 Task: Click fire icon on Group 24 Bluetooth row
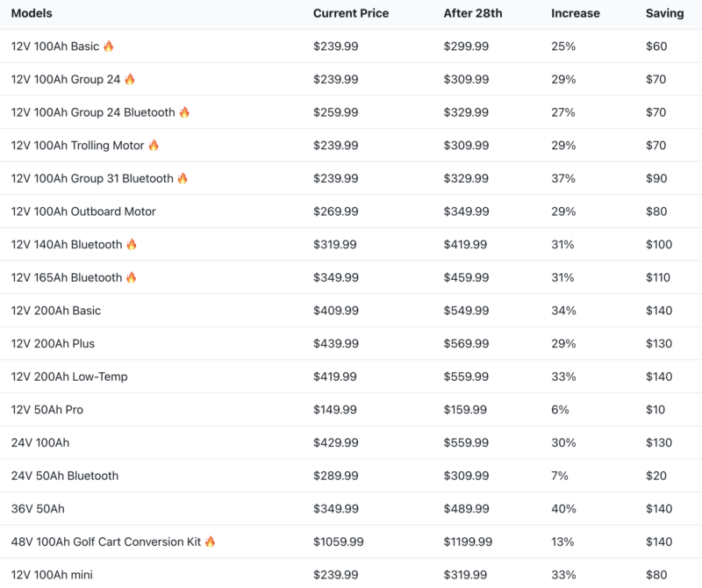(x=184, y=112)
